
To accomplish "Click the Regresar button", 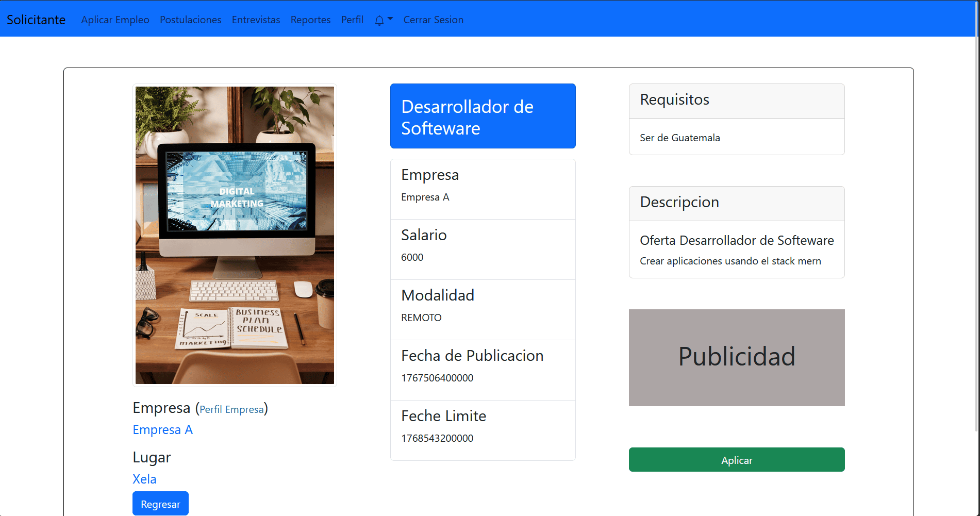I will tap(160, 504).
